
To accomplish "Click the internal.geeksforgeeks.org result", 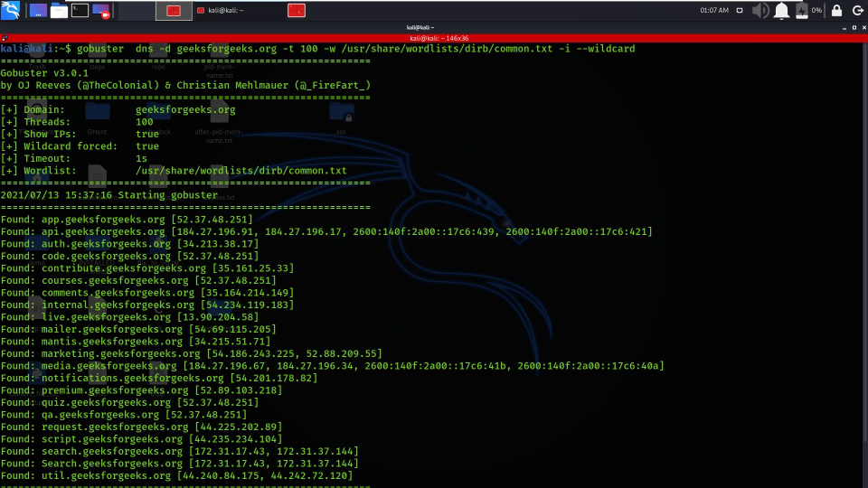I will tap(147, 305).
